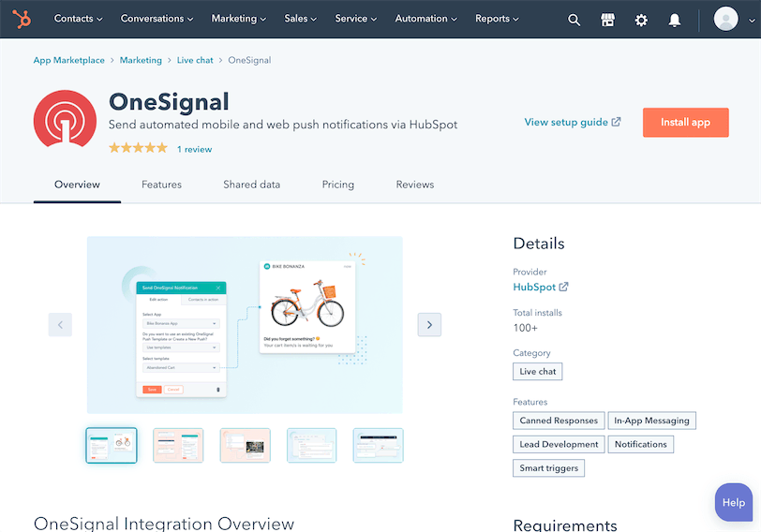This screenshot has height=532, width=761.
Task: Expand the Conversations menu
Action: tap(157, 19)
